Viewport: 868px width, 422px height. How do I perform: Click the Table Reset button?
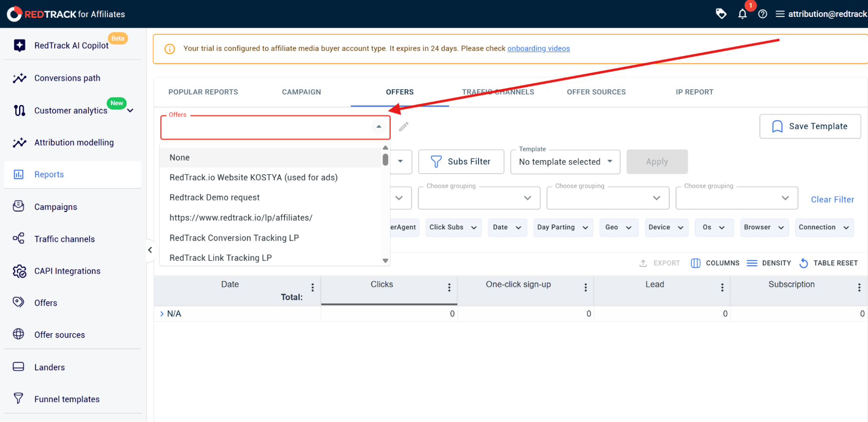click(x=828, y=263)
